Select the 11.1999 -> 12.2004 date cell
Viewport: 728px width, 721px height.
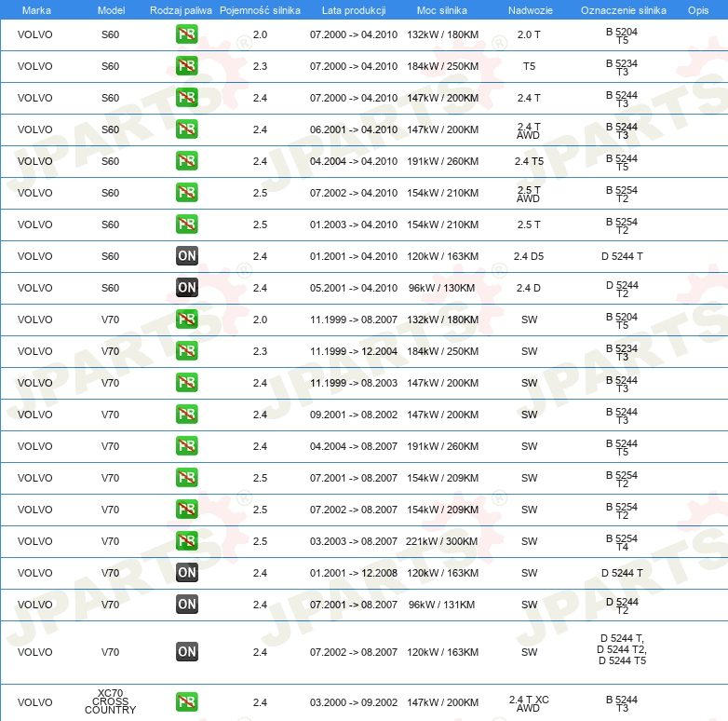click(x=354, y=351)
